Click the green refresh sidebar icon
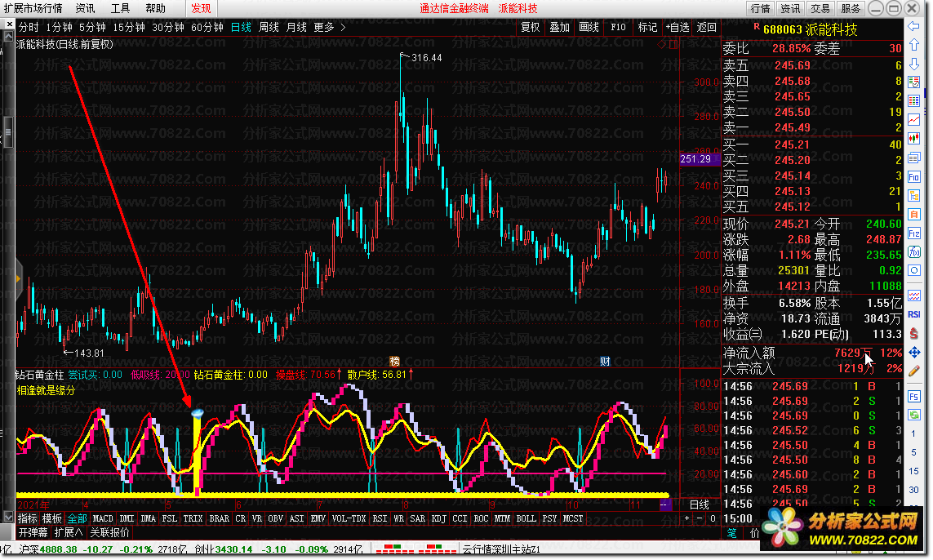The height and width of the screenshot is (560, 933). pyautogui.click(x=914, y=415)
